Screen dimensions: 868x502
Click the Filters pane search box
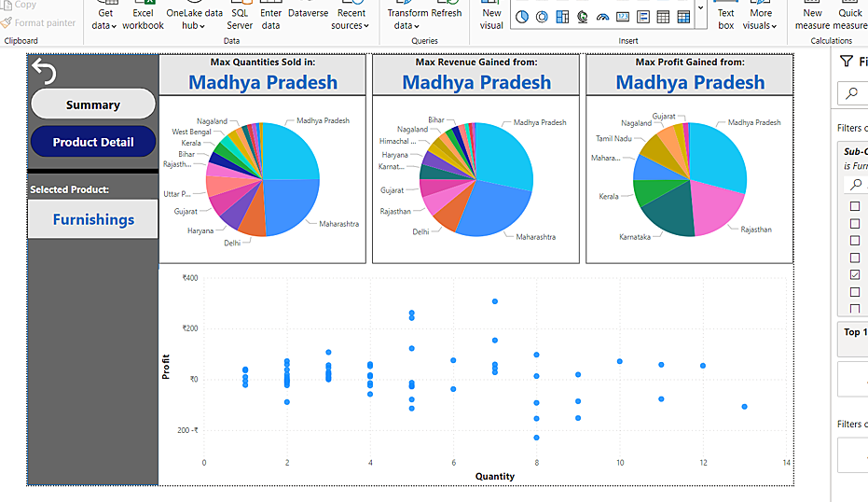point(855,92)
